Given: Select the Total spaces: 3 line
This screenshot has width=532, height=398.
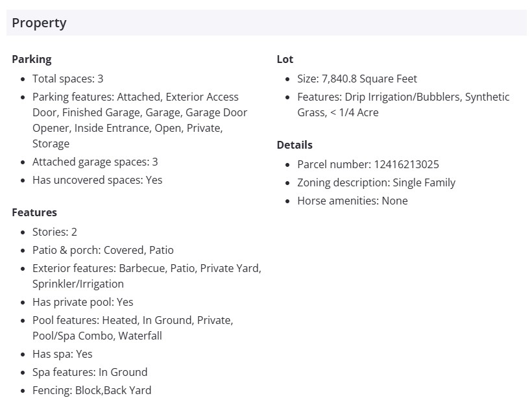Looking at the screenshot, I should tap(67, 79).
